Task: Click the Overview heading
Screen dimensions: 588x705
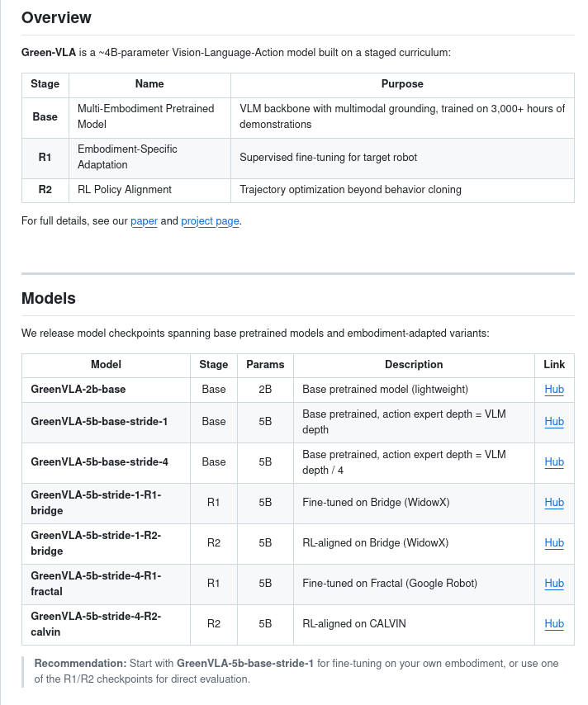Action: click(x=56, y=18)
